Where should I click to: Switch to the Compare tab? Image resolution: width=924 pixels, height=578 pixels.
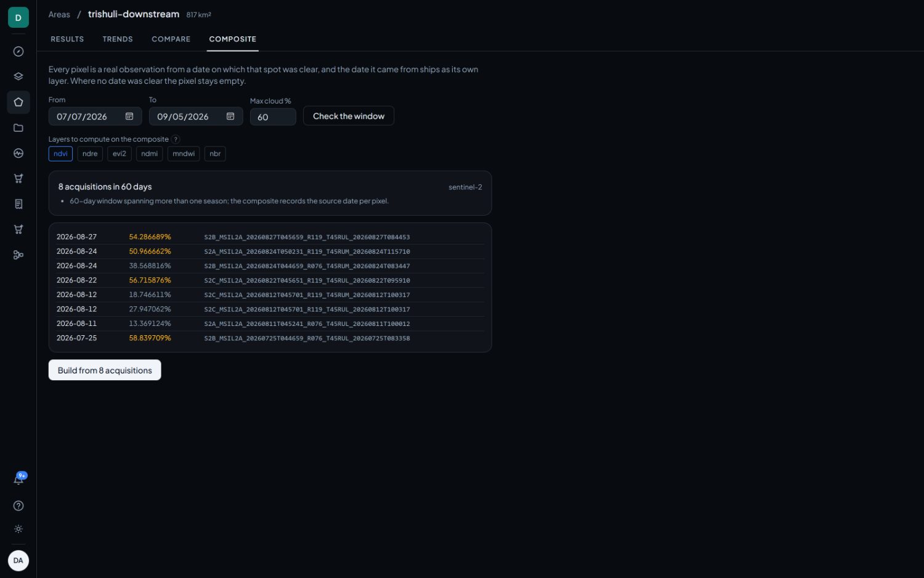(171, 39)
